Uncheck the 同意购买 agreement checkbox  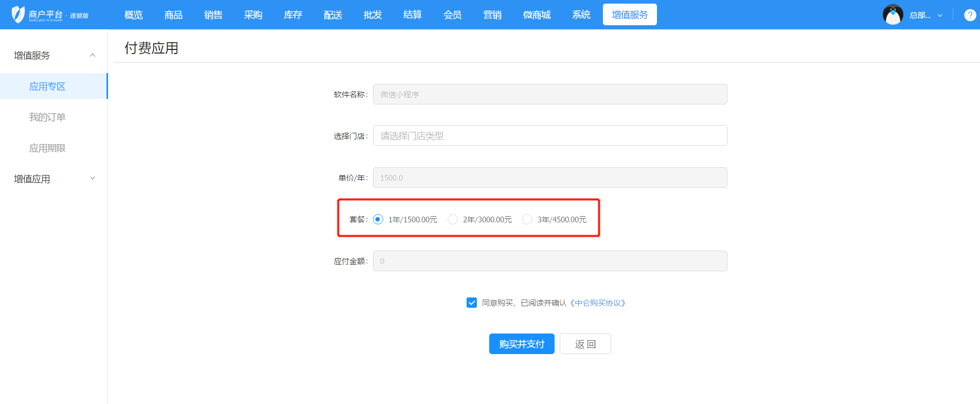click(472, 303)
